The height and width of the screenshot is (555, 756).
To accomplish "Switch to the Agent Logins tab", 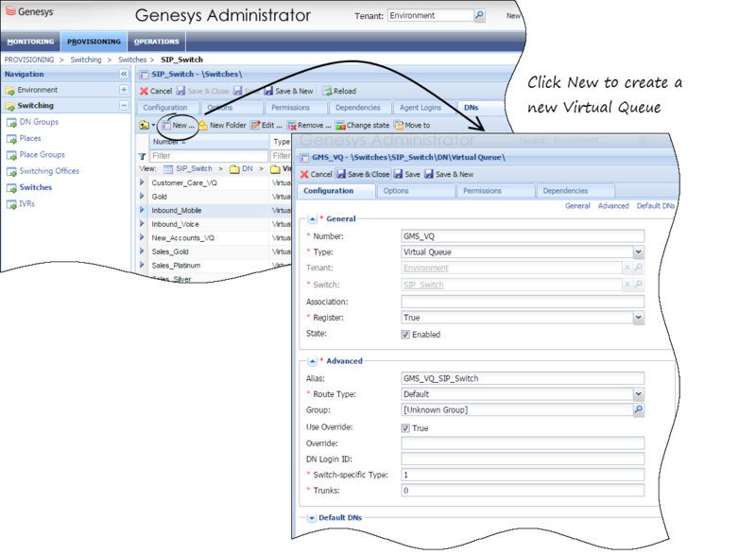I will point(421,108).
